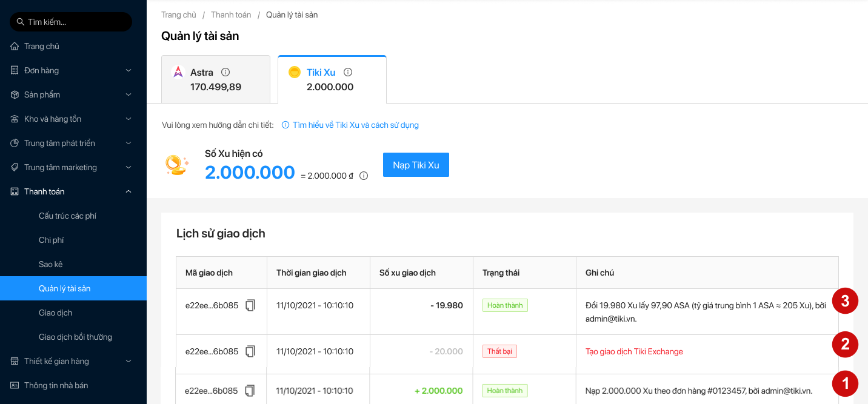Click the Trang chủ home icon in sidebar
The height and width of the screenshot is (404, 868).
tap(15, 46)
